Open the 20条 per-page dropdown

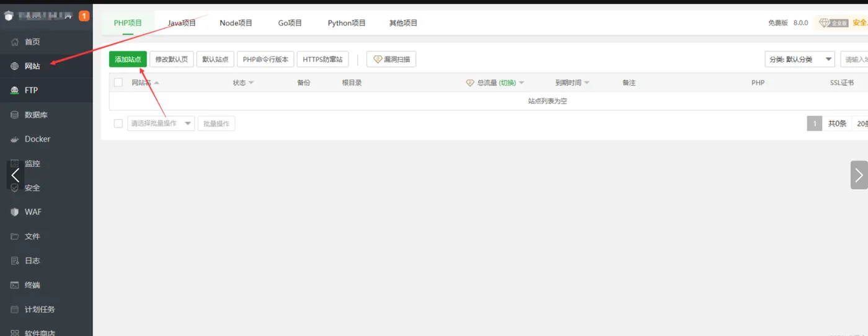[x=861, y=123]
